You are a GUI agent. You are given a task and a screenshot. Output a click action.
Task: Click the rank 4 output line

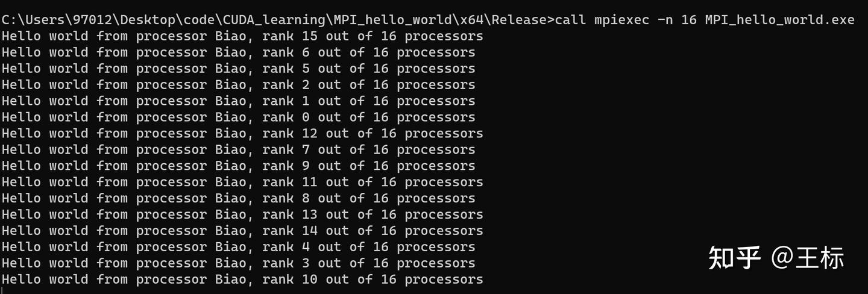click(238, 247)
